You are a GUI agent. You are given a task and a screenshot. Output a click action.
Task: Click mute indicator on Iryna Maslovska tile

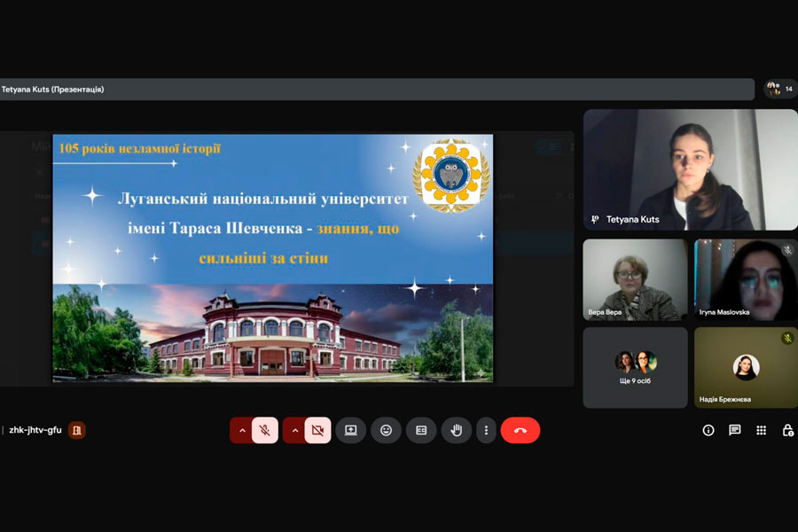pos(787,249)
